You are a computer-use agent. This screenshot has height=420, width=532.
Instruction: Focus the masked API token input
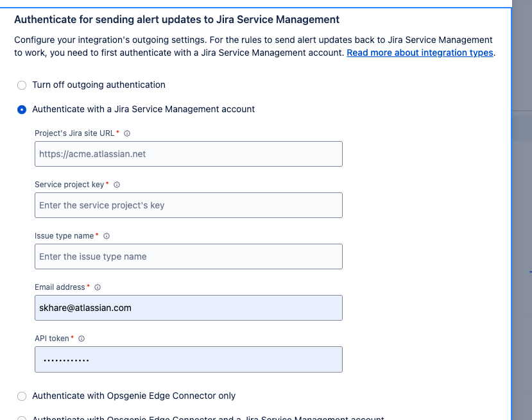coord(188,359)
